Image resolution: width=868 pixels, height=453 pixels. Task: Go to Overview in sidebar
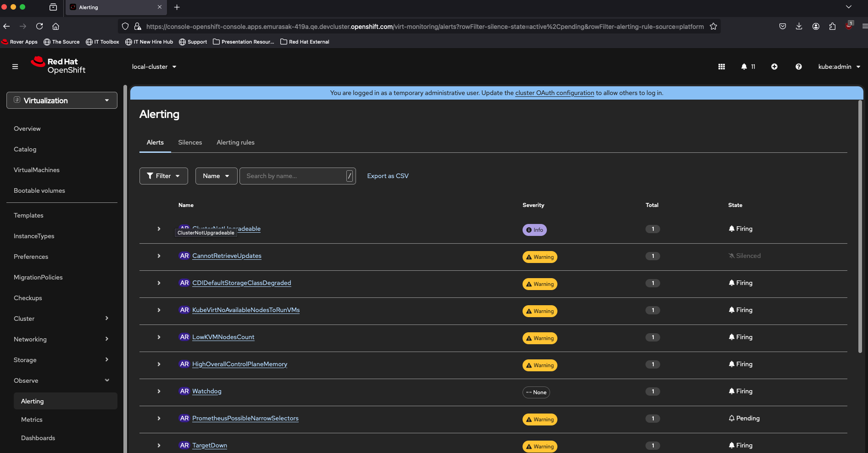(x=27, y=129)
